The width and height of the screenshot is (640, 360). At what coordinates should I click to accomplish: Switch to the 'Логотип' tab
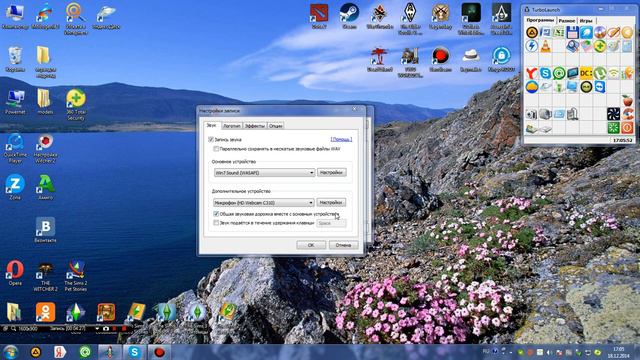coord(232,126)
